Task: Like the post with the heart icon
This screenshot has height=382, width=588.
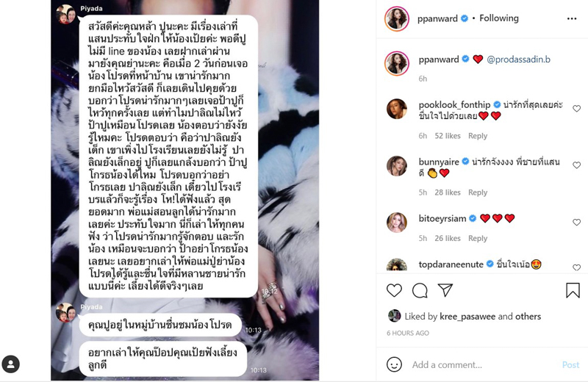Action: 394,290
